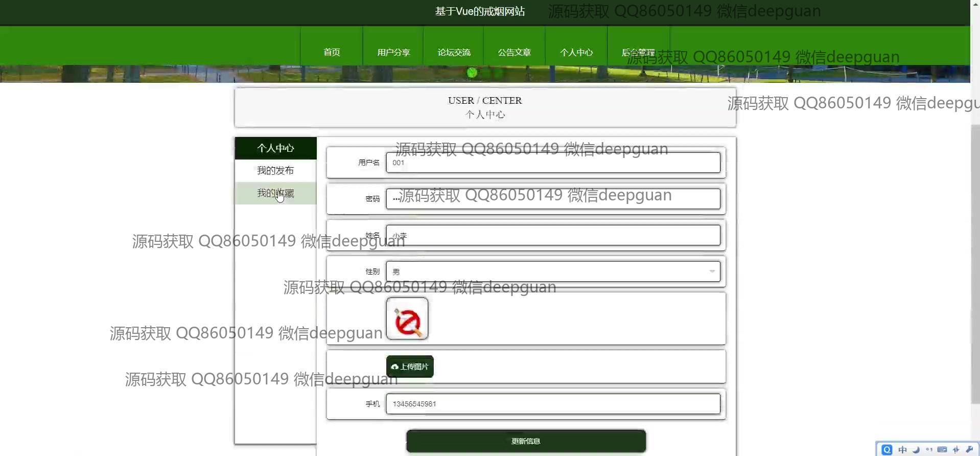Select the active bright green carousel dot
The height and width of the screenshot is (456, 980).
click(x=472, y=73)
